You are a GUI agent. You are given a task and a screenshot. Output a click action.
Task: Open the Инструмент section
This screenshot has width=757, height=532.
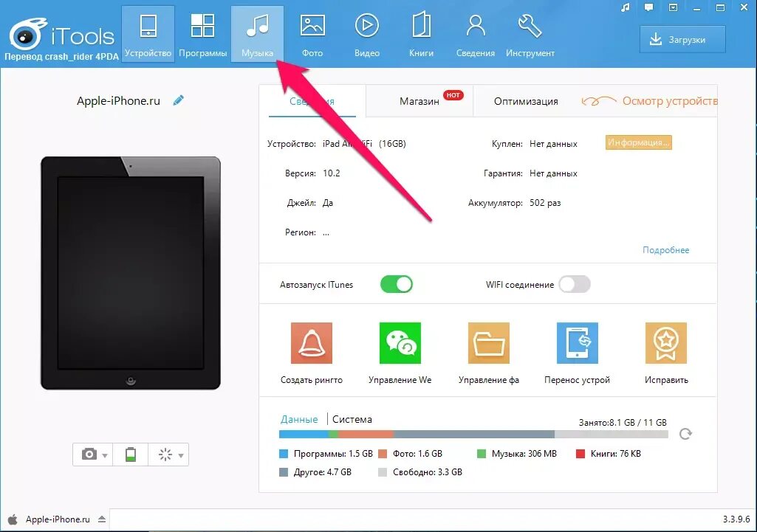(530, 34)
